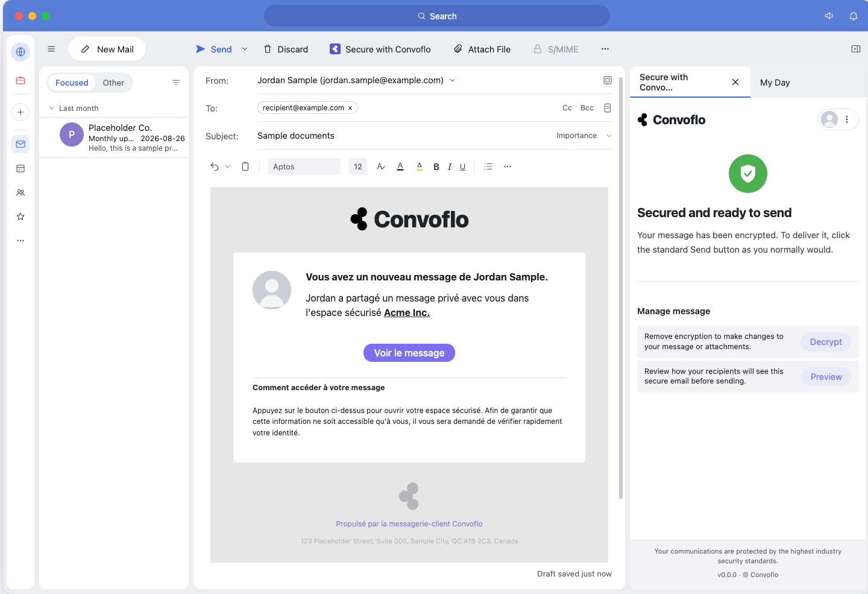Click the Convoflo account avatar

coord(829,119)
